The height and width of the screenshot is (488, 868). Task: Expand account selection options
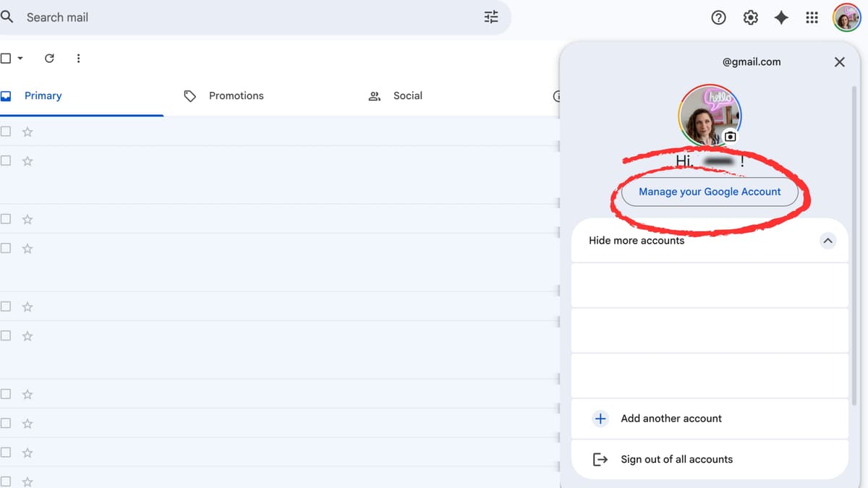coord(637,240)
